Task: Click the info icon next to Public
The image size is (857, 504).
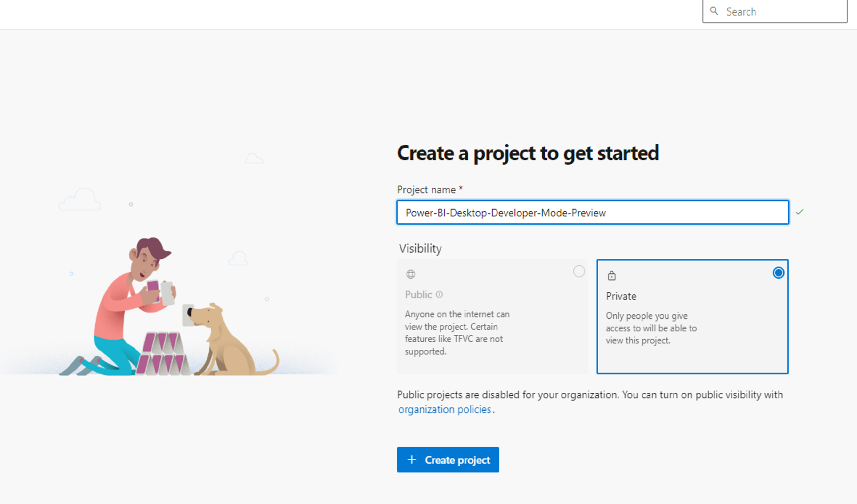Action: [439, 295]
